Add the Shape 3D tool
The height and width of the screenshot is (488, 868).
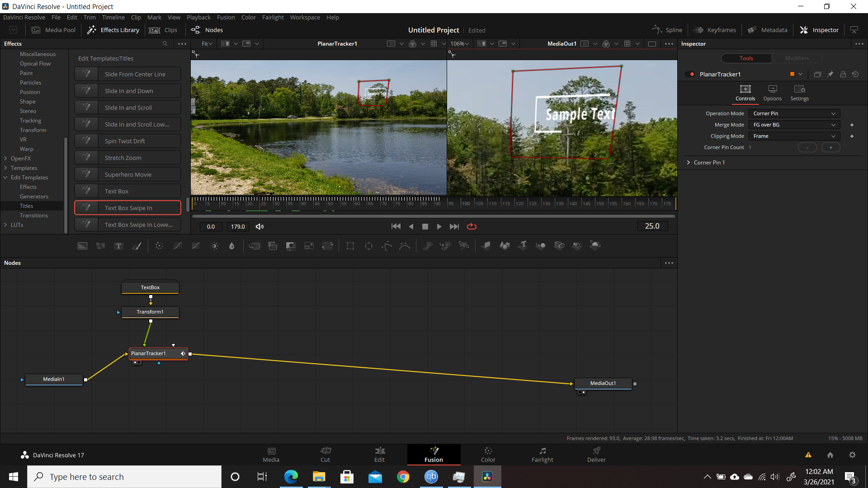point(505,246)
